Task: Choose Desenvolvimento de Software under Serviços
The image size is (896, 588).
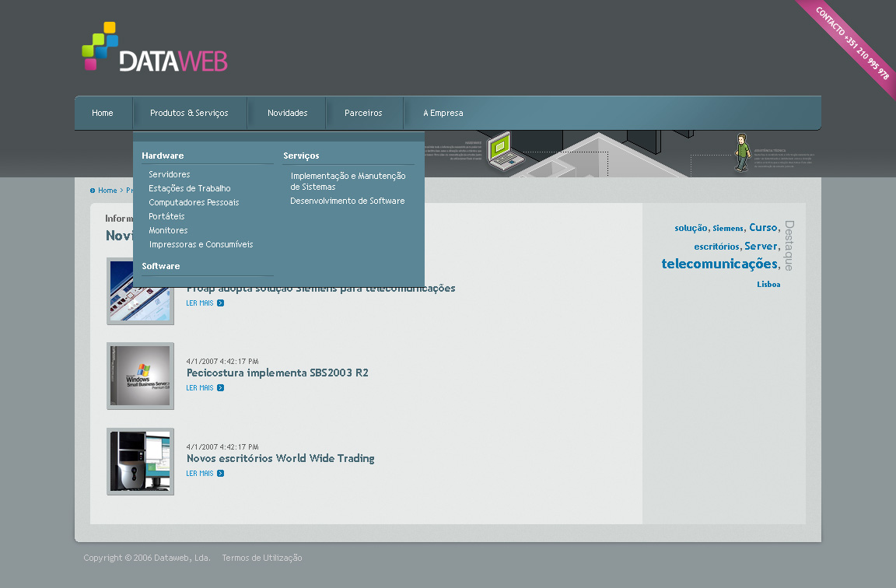Action: click(348, 201)
